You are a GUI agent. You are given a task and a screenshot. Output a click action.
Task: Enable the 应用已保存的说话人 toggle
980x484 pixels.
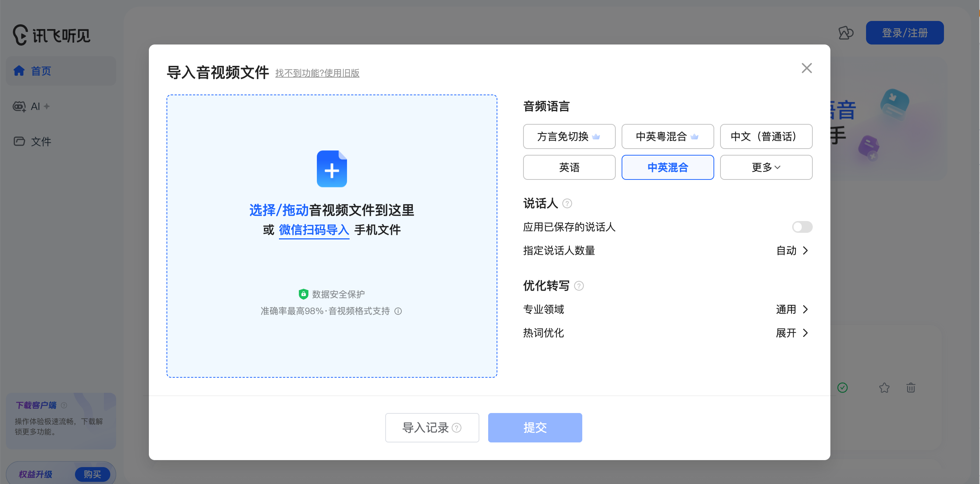click(802, 227)
